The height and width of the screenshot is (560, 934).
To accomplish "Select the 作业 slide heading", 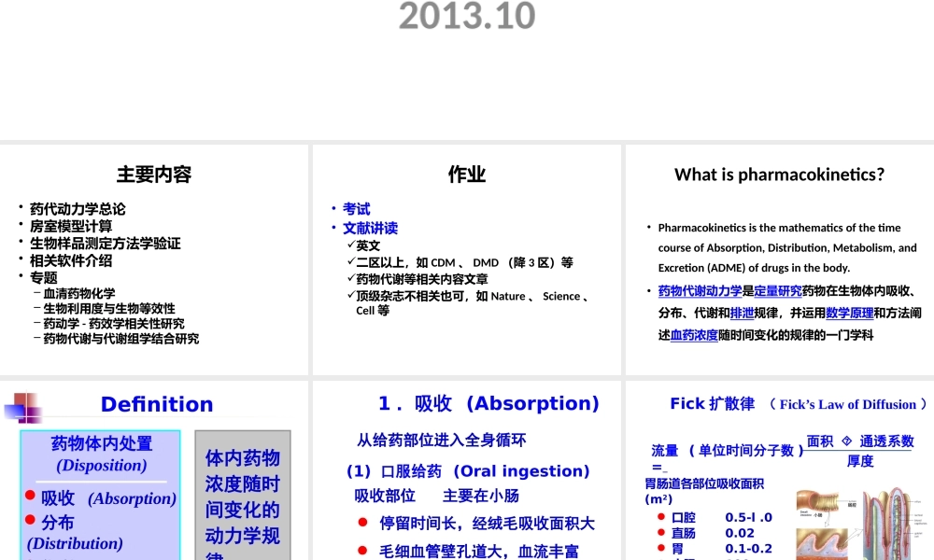I will [467, 175].
